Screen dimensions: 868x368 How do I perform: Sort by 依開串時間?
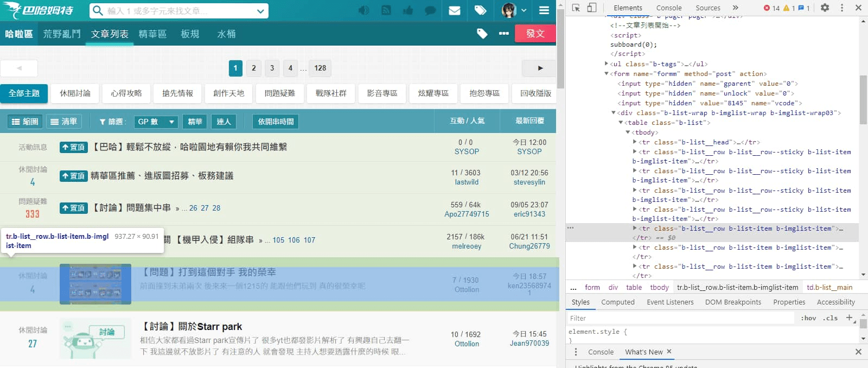point(276,122)
